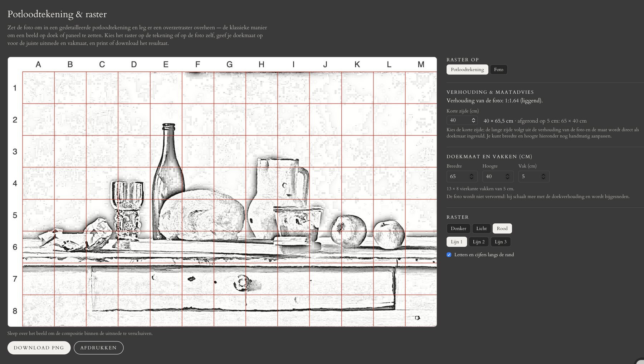The width and height of the screenshot is (644, 364).
Task: Click the Vak (cm) stepper arrows
Action: pyautogui.click(x=543, y=176)
